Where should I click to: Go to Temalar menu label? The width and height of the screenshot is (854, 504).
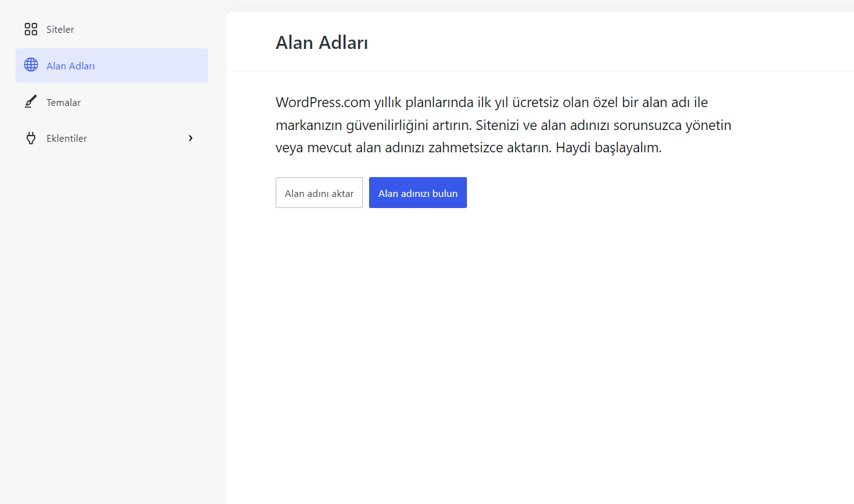64,103
